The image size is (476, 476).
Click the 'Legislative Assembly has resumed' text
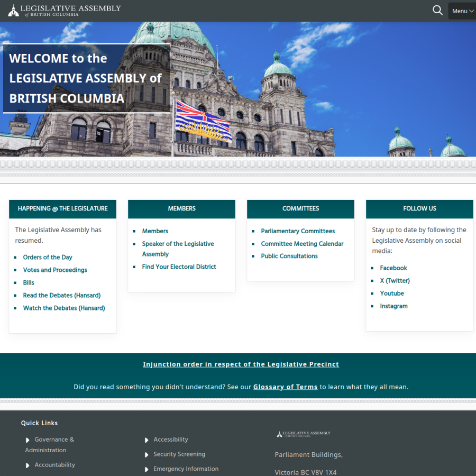point(58,235)
